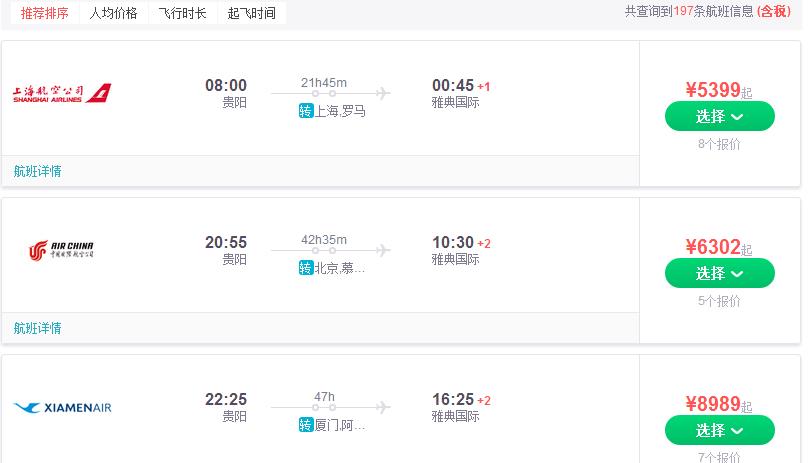This screenshot has height=463, width=808.
Task: Click the Shanghai Airlines logo
Action: [62, 93]
